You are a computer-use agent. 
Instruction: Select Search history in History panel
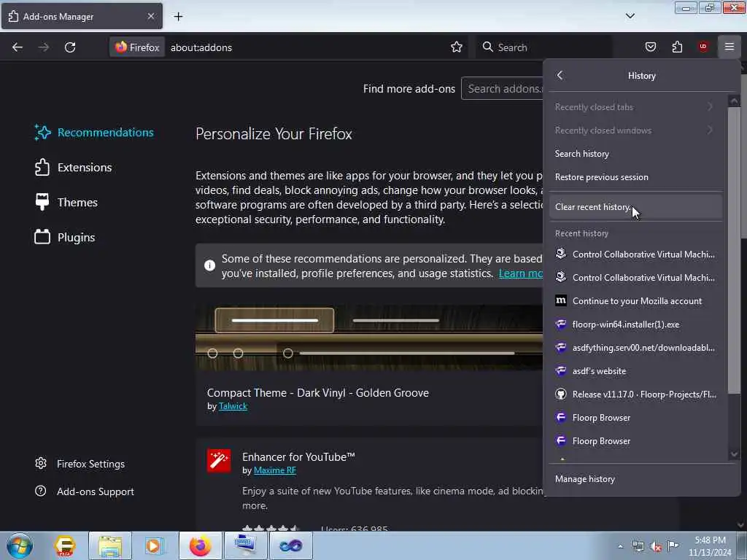(x=635, y=154)
